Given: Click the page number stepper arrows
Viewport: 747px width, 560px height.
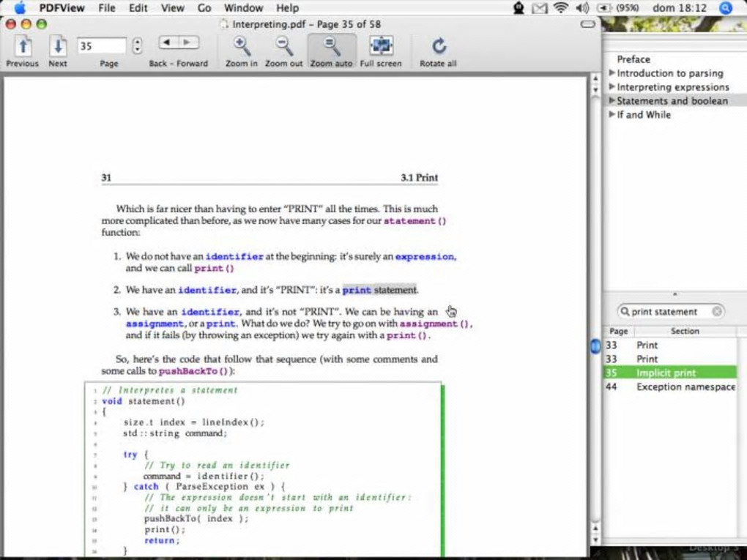Looking at the screenshot, I should [137, 46].
